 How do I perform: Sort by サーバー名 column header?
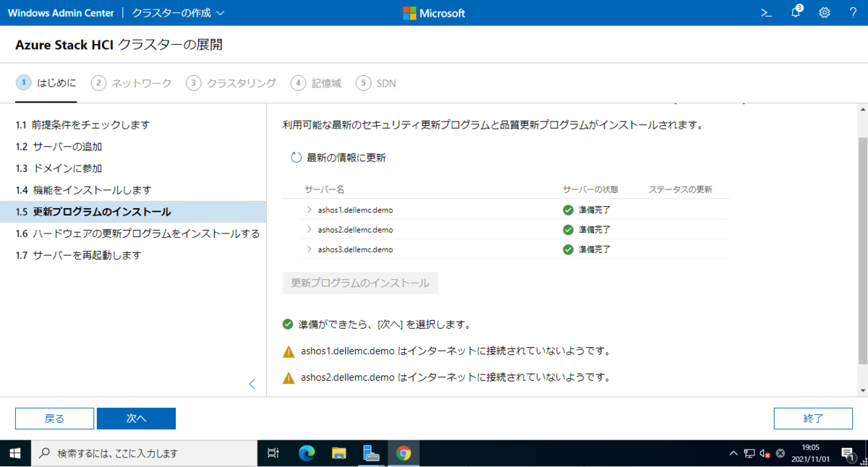324,189
